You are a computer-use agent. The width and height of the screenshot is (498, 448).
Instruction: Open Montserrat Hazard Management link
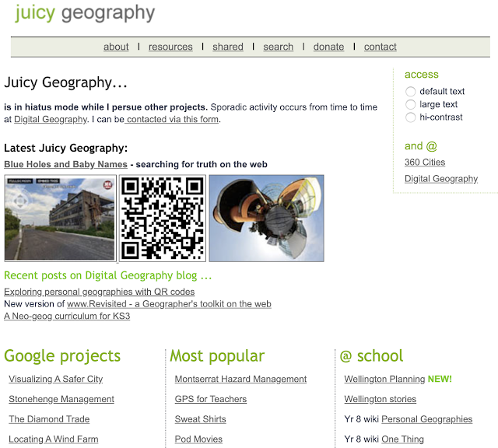[x=240, y=379]
